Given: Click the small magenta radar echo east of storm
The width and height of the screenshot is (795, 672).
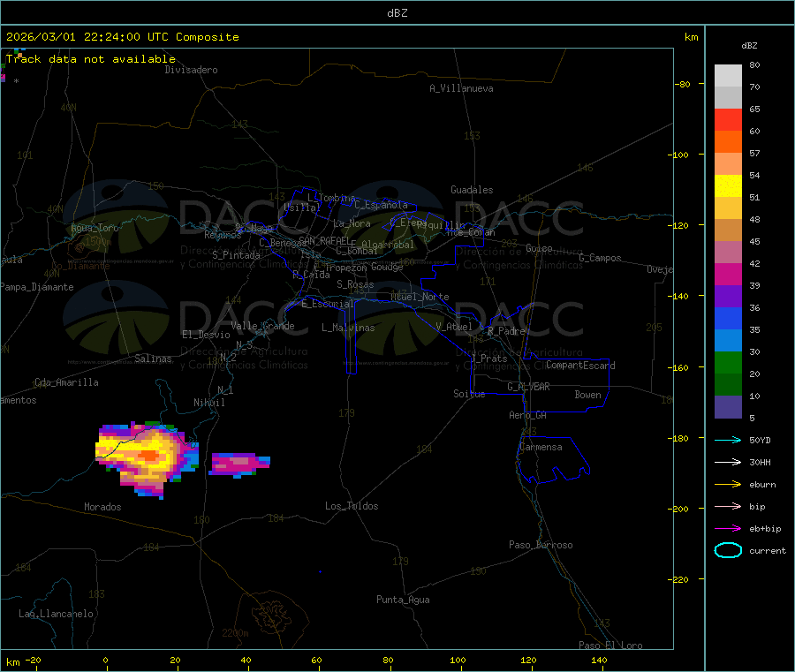Looking at the screenshot, I should [x=238, y=464].
